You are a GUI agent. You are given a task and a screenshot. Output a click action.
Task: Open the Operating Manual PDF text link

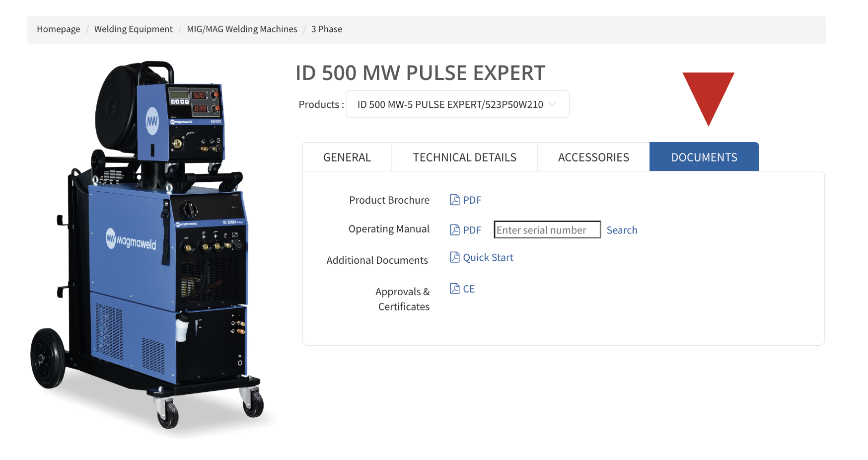(472, 230)
